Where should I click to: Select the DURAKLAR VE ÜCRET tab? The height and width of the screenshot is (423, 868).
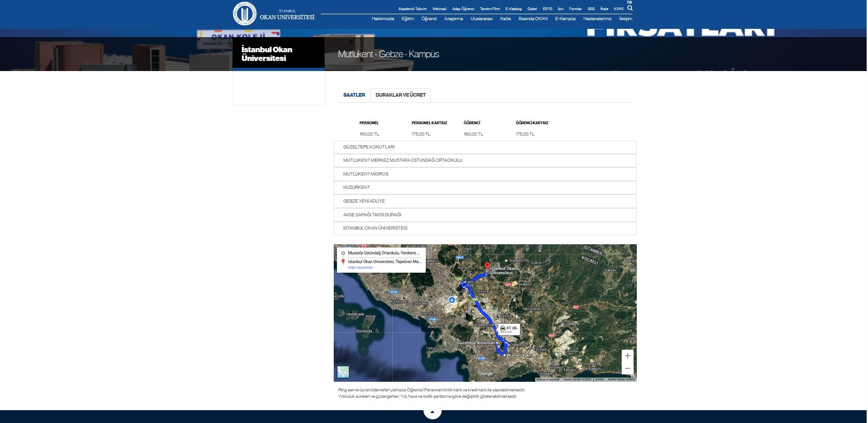coord(401,95)
